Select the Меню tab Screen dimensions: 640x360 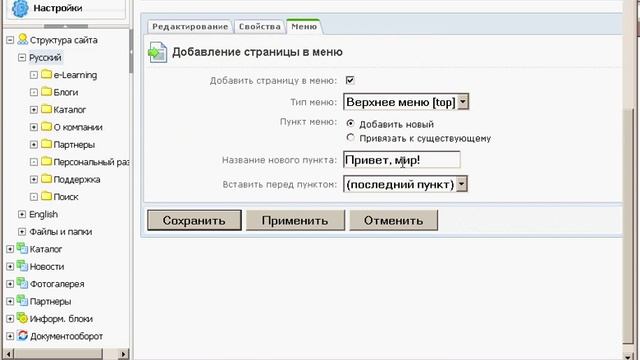[304, 26]
